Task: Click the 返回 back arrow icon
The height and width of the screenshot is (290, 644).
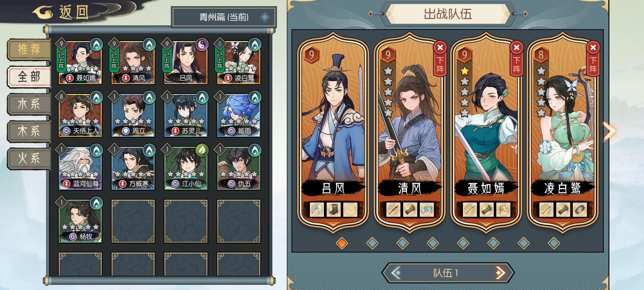Action: coord(43,12)
